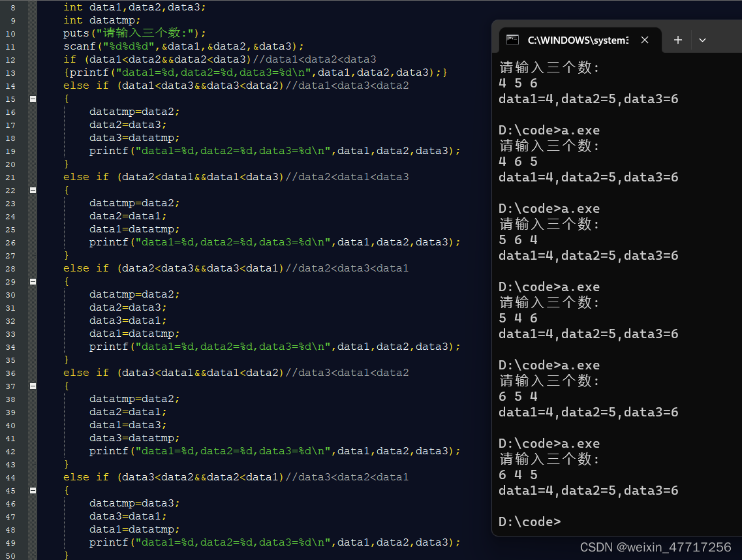Click the data1=4,data2=5,data3=6 output text

(587, 99)
